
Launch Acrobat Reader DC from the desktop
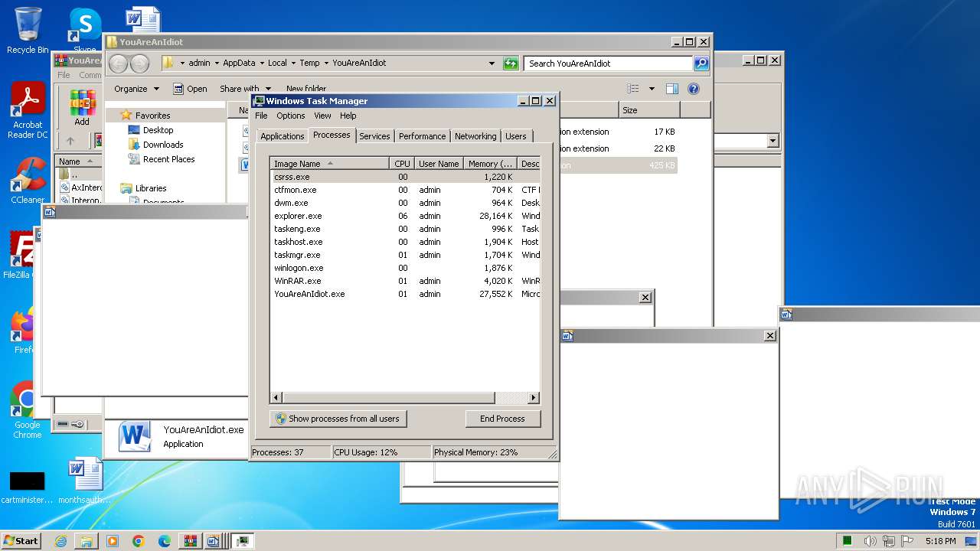(28, 111)
